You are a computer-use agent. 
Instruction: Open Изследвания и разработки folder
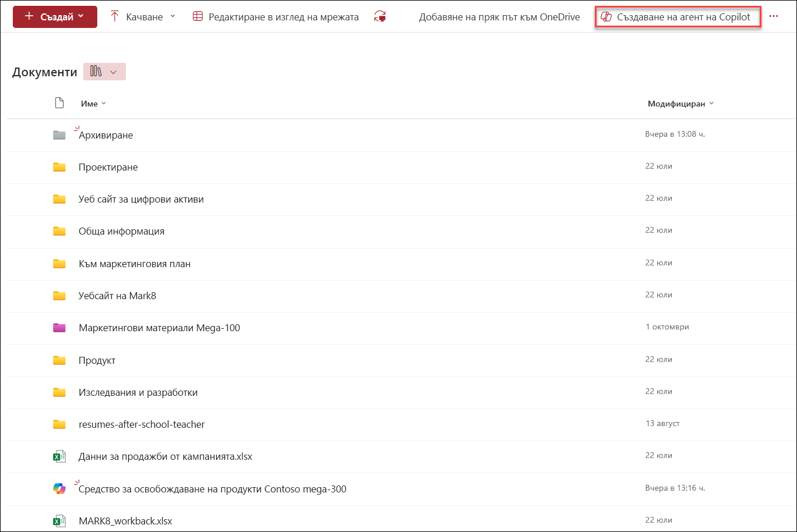[x=138, y=392]
